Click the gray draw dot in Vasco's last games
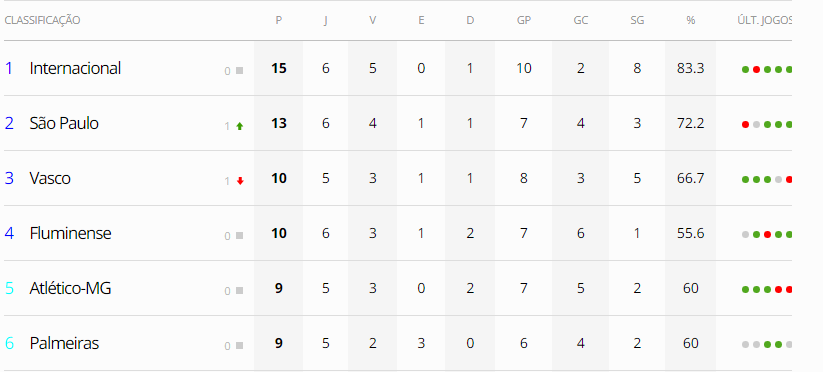This screenshot has height=372, width=823. coord(778,179)
